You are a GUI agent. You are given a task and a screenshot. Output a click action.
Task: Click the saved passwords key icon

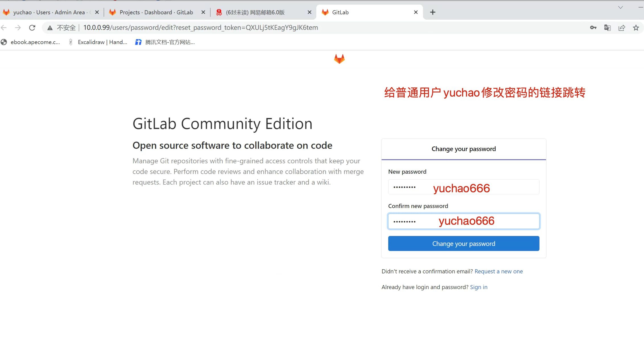(593, 28)
